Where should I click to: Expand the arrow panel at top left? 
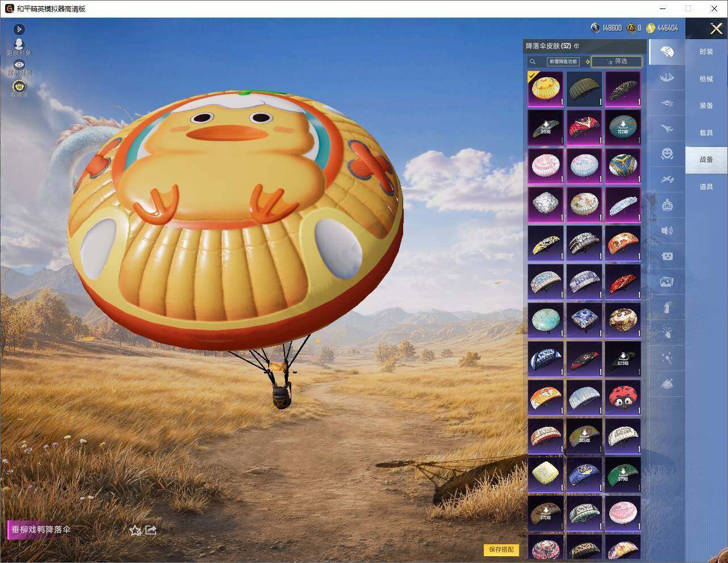click(19, 29)
